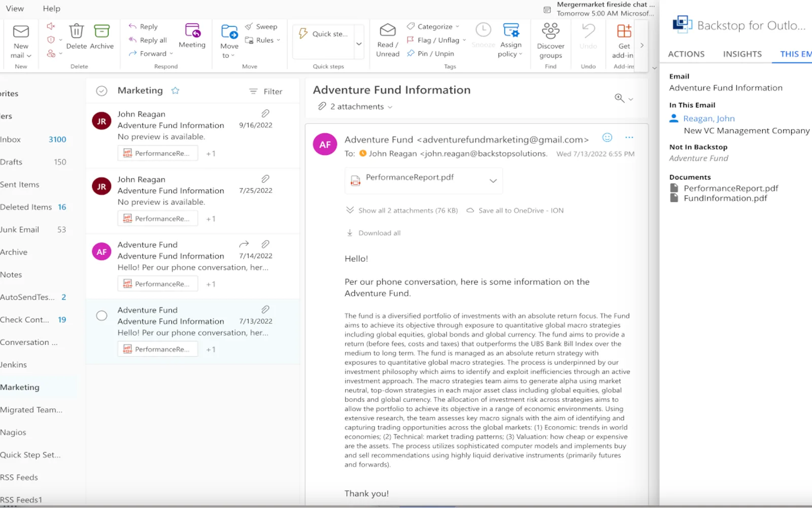Click the Filter button in message list
This screenshot has height=508, width=812.
click(x=265, y=91)
